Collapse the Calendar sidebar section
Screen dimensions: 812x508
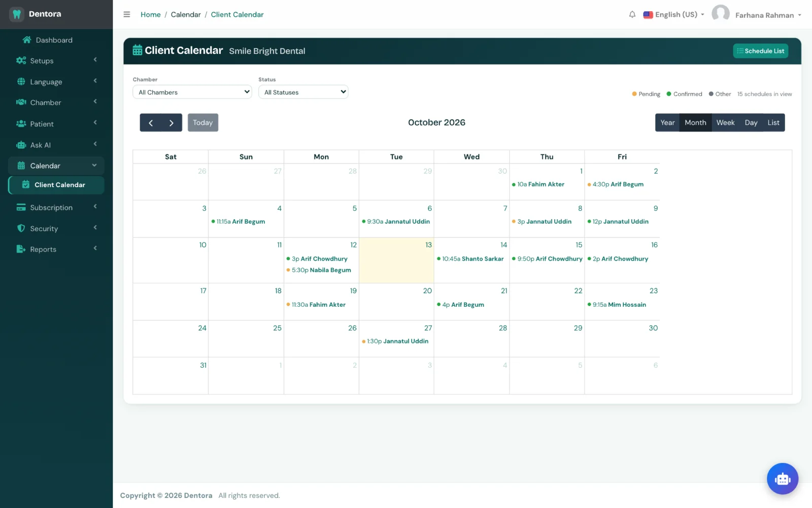[x=56, y=166]
